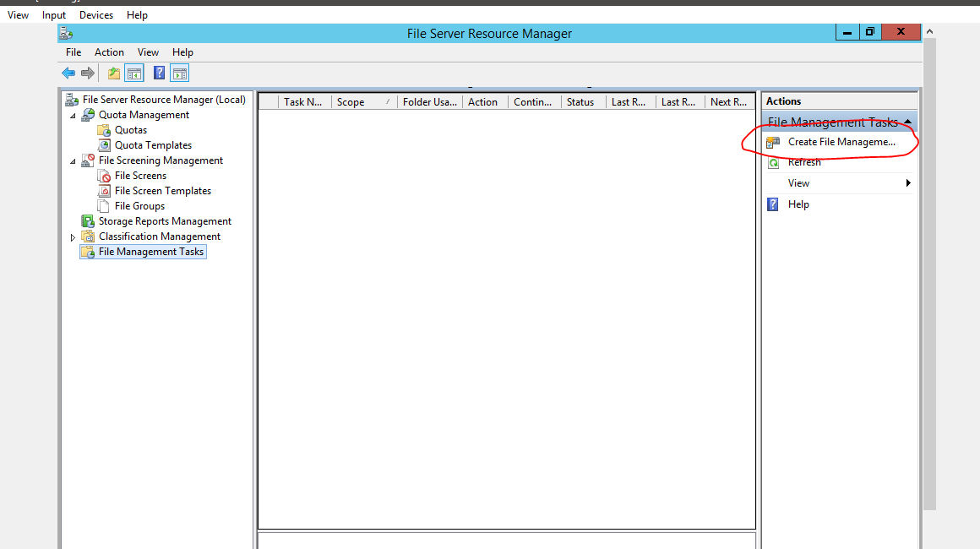Open the Action menu

pyautogui.click(x=109, y=52)
